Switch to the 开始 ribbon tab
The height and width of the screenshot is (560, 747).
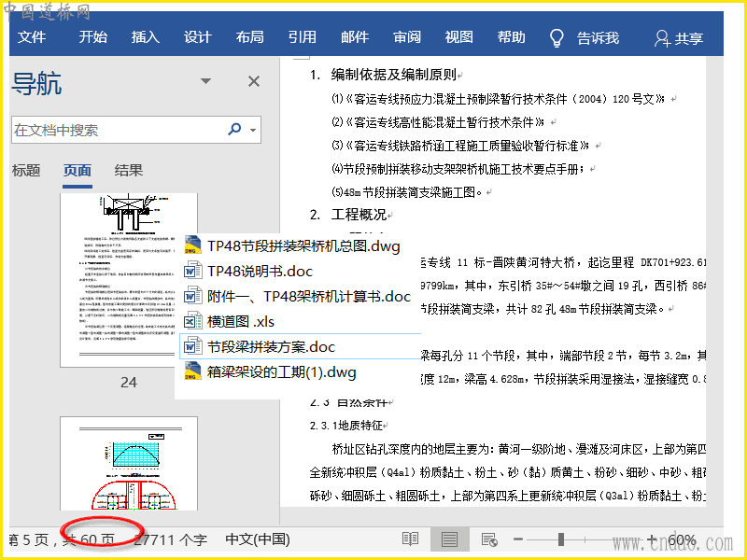[92, 37]
